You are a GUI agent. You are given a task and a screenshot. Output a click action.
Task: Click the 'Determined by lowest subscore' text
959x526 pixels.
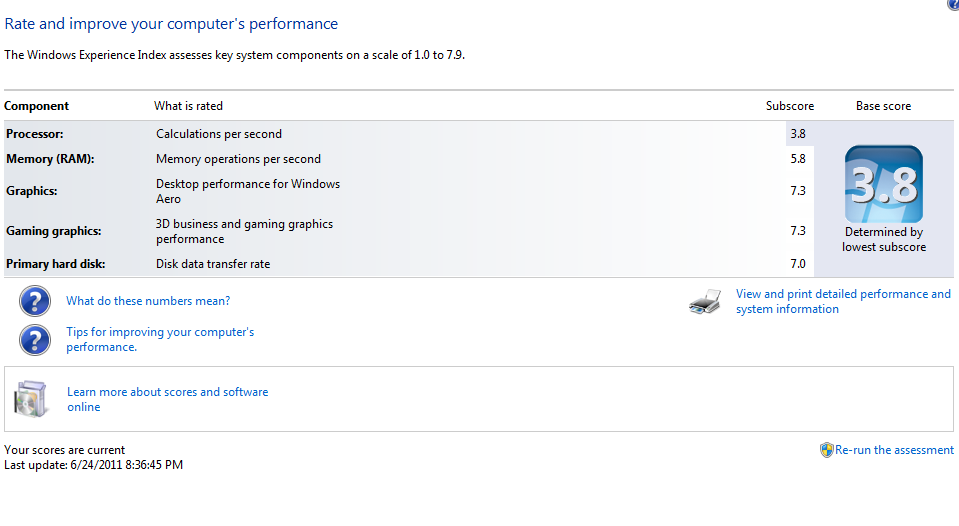[883, 239]
